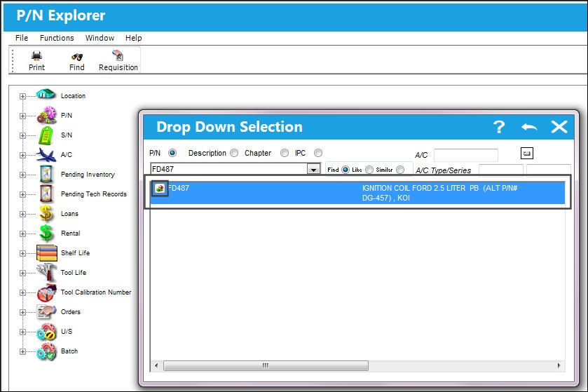Image resolution: width=588 pixels, height=392 pixels.
Task: Expand the U/S tree node
Action: coord(22,332)
